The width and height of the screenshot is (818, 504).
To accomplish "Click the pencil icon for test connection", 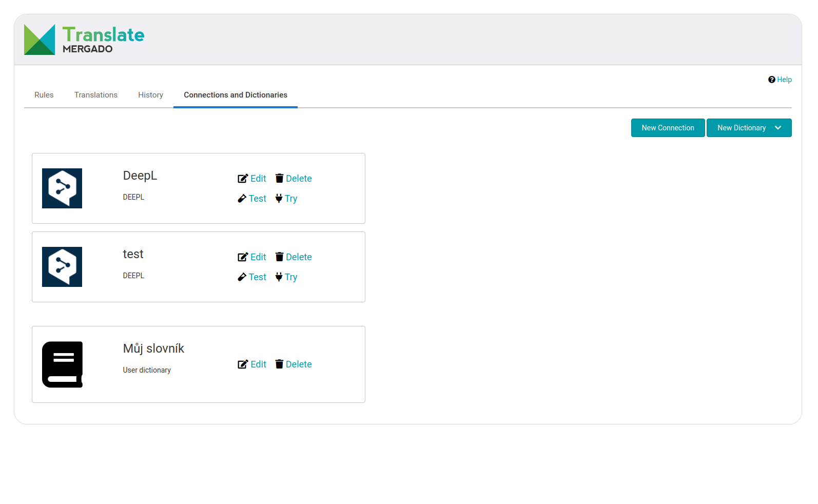I will [x=243, y=257].
